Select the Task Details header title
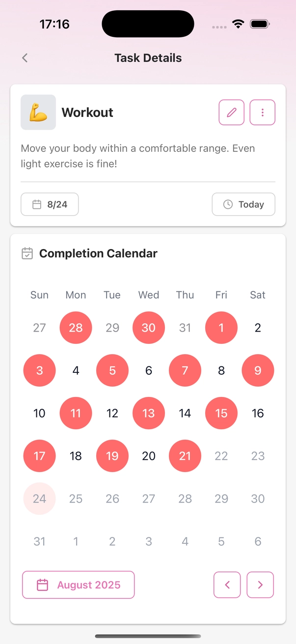Screen dimensions: 296x644 tap(148, 57)
